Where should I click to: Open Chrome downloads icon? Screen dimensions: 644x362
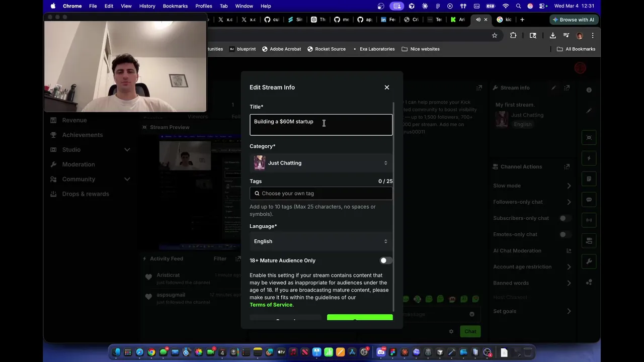(x=552, y=35)
